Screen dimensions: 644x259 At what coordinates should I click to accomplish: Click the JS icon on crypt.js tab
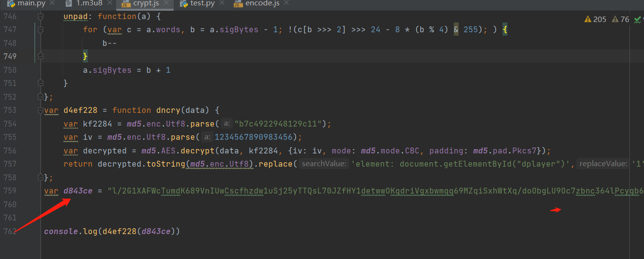(125, 3)
